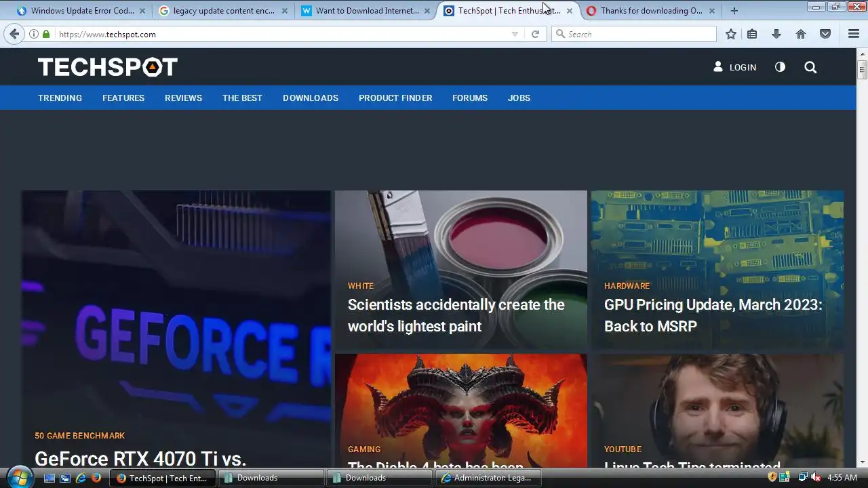
Task: Open the TechSpot site search magnifier
Action: (x=810, y=67)
